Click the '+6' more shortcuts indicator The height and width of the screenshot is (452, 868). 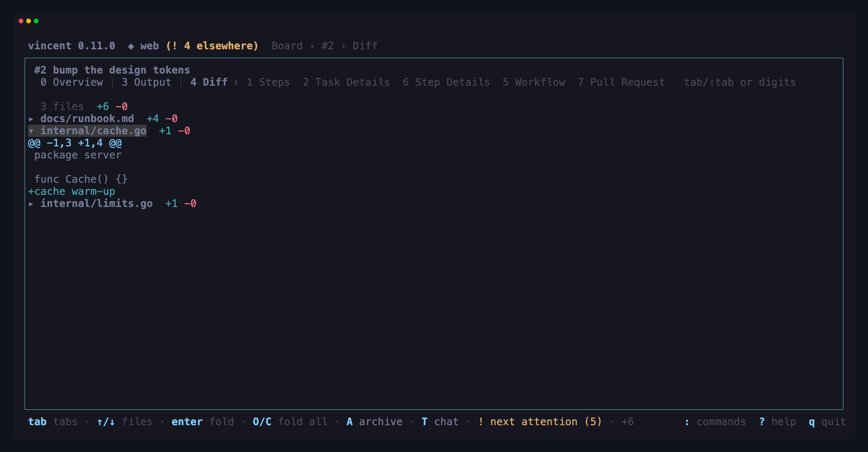[627, 422]
